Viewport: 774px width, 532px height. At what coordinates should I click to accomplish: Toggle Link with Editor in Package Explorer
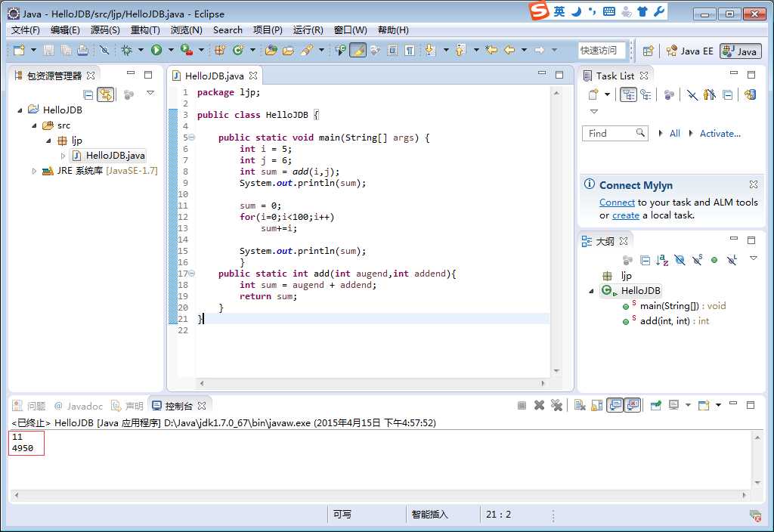(x=106, y=94)
